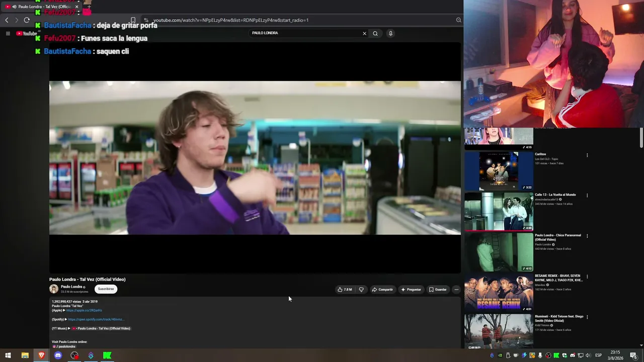The width and height of the screenshot is (644, 362).
Task: Open OBS Studio from the taskbar
Action: tap(74, 355)
